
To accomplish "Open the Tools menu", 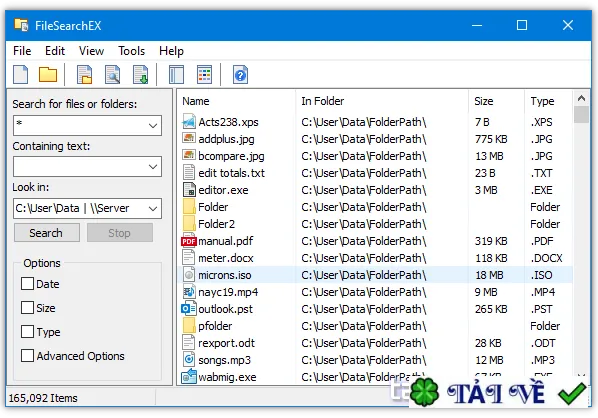I will (x=132, y=51).
